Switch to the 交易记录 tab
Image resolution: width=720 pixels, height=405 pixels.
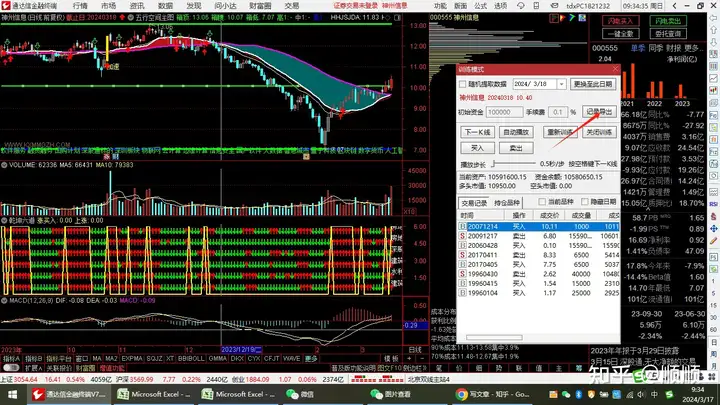click(474, 202)
